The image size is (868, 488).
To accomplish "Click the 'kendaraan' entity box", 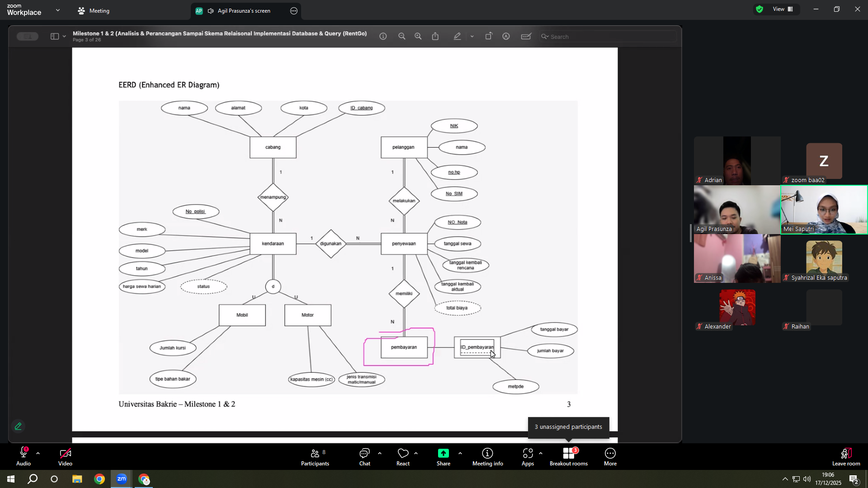I will [273, 244].
